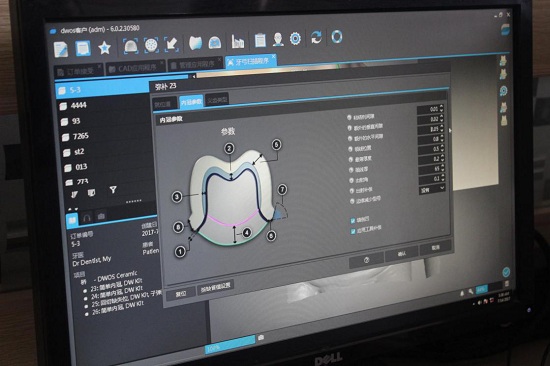Image resolution: width=550 pixels, height=366 pixels.
Task: Click the person/user icon in toolbar
Action: 278,39
